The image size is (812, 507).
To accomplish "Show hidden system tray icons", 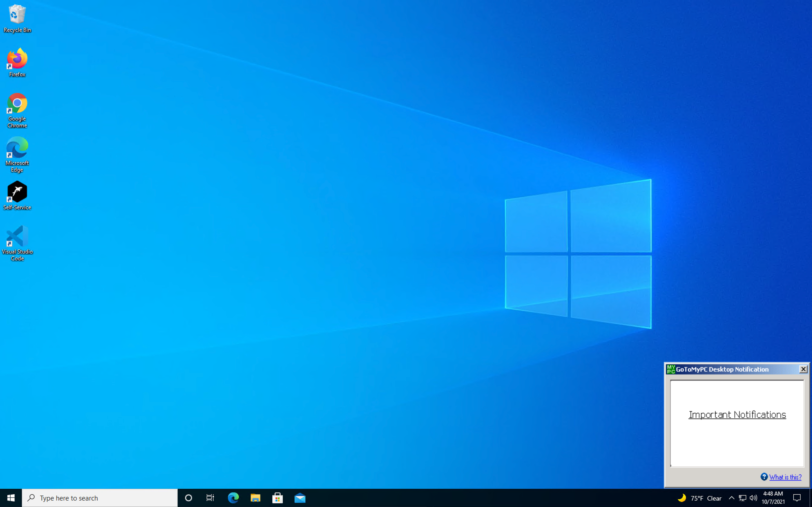I will coord(732,498).
